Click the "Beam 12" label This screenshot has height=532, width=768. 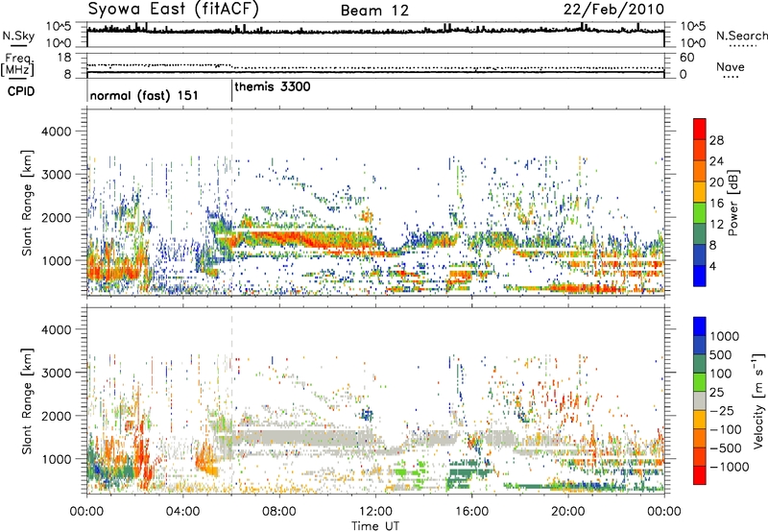[x=374, y=11]
